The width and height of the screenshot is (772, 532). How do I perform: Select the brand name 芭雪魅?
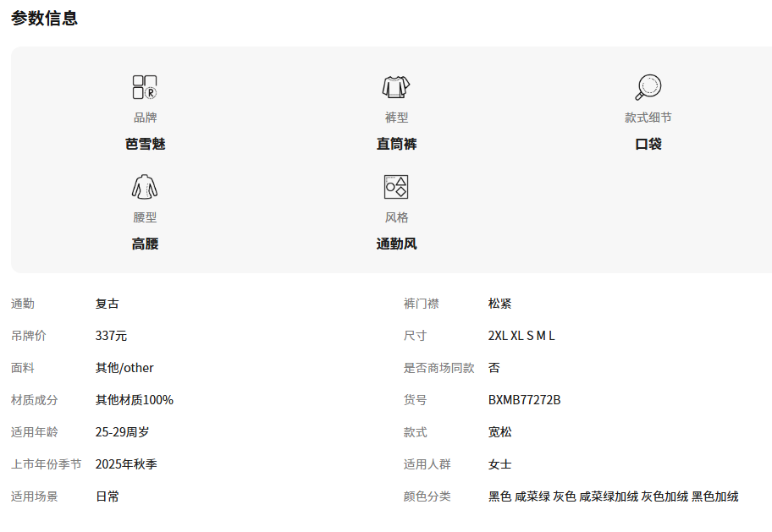(145, 144)
